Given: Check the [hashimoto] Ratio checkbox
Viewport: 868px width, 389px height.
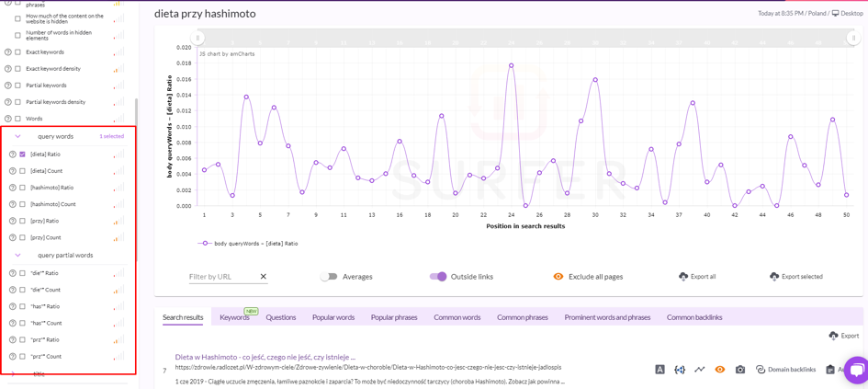Looking at the screenshot, I should pyautogui.click(x=22, y=188).
